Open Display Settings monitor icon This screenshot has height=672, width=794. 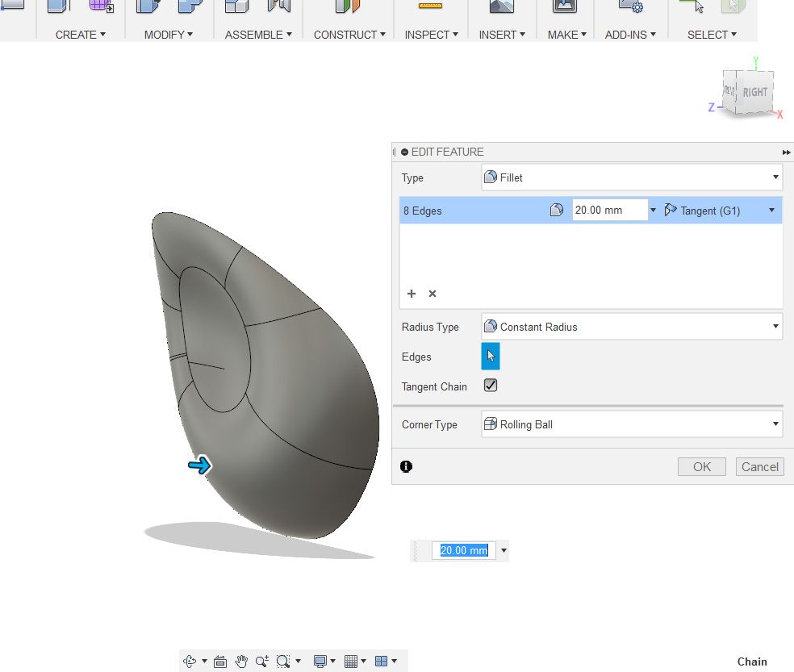[320, 661]
